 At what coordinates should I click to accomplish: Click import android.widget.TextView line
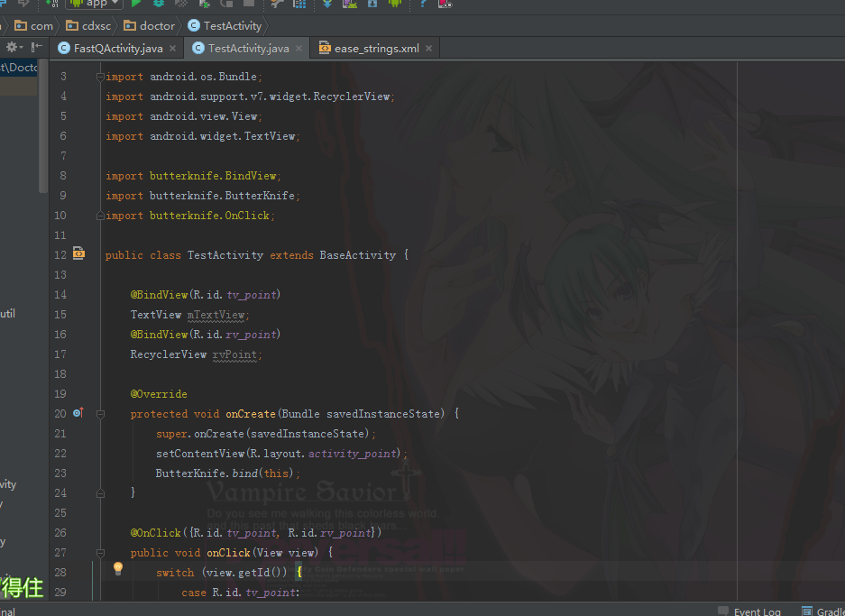coord(203,136)
